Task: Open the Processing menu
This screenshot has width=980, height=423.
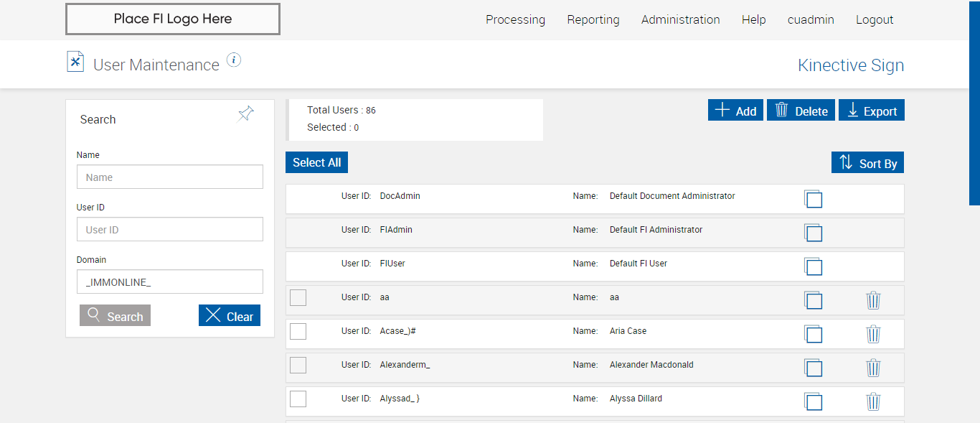Action: pos(515,20)
